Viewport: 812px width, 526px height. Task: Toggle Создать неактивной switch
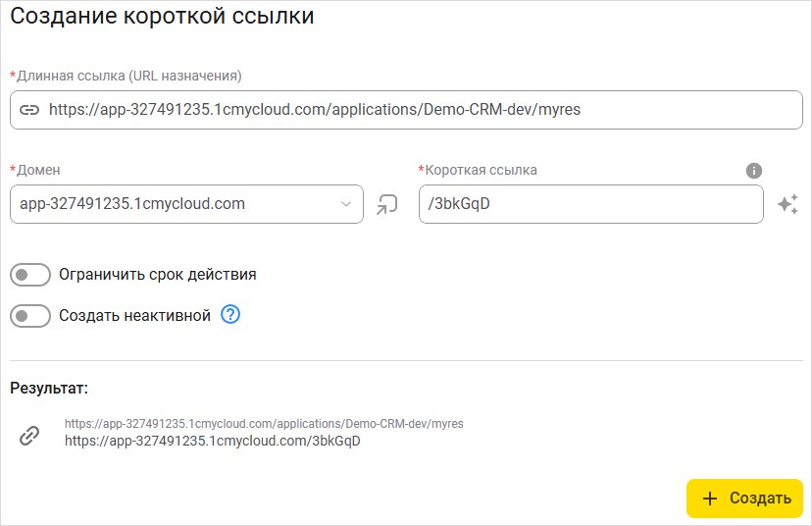coord(30,316)
